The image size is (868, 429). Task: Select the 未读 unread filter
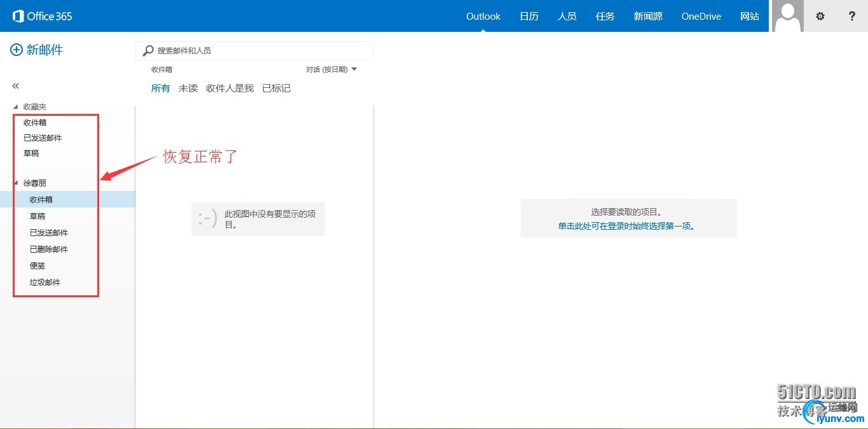[x=188, y=88]
